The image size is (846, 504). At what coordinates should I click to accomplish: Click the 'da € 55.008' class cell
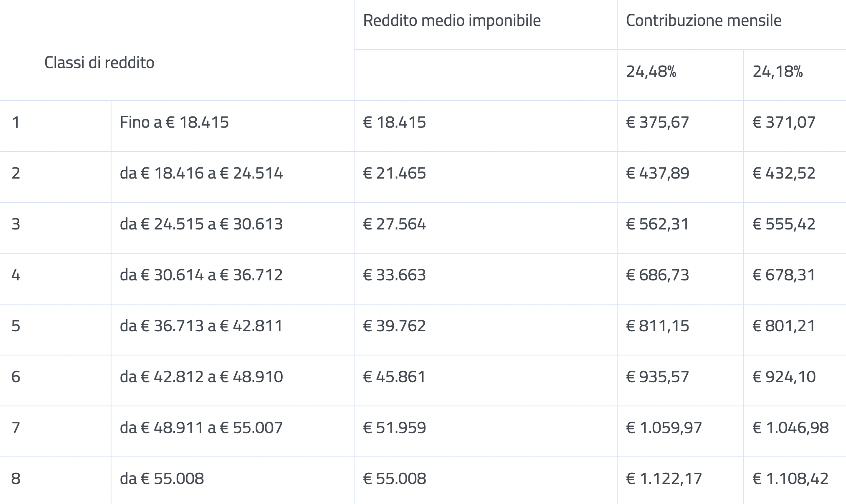[162, 479]
